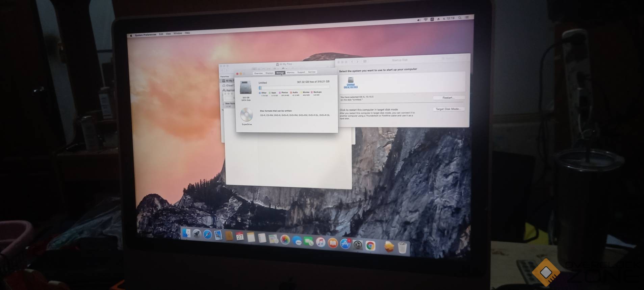This screenshot has width=644, height=290.
Task: Select Applications in Finder sidebar
Action: pos(228,90)
